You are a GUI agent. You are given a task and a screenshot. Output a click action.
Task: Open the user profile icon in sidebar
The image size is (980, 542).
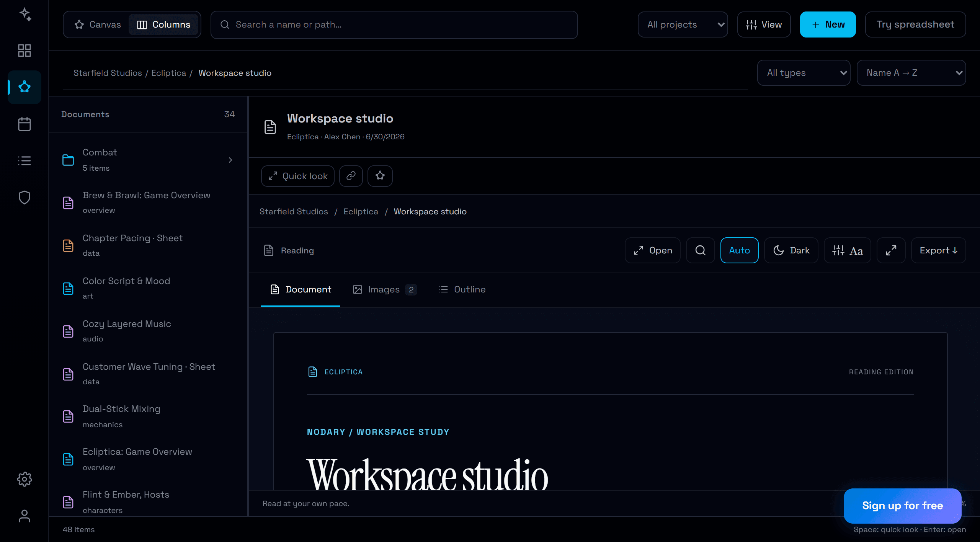tap(24, 516)
